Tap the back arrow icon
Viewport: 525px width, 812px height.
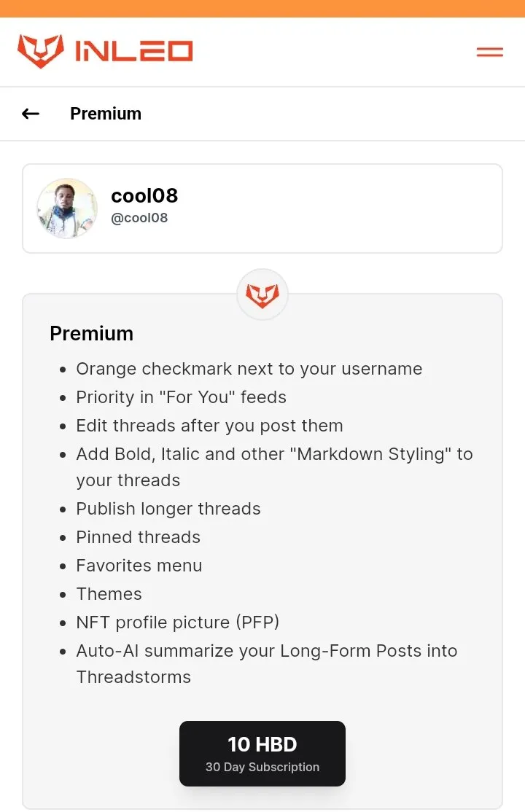tap(31, 114)
